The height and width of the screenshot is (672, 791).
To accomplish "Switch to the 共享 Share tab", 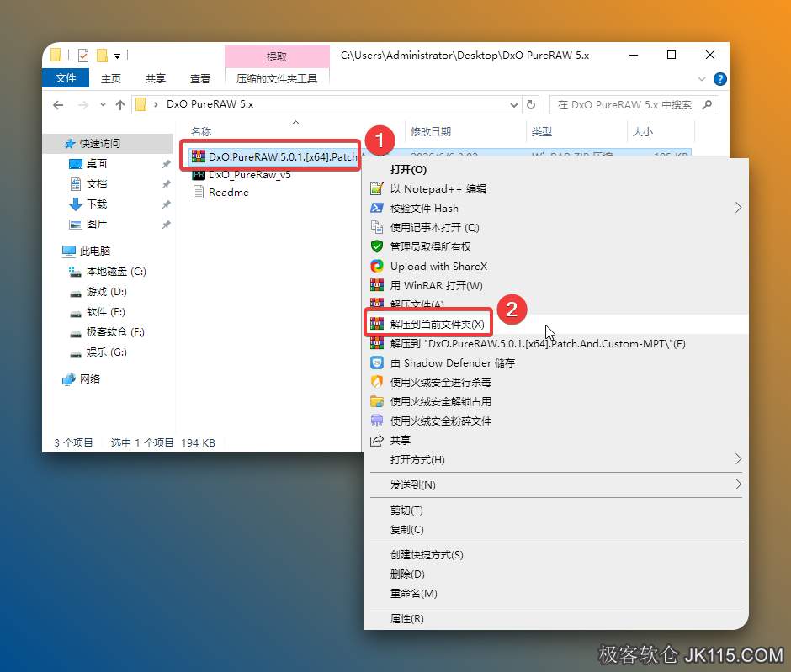I will 156,79.
